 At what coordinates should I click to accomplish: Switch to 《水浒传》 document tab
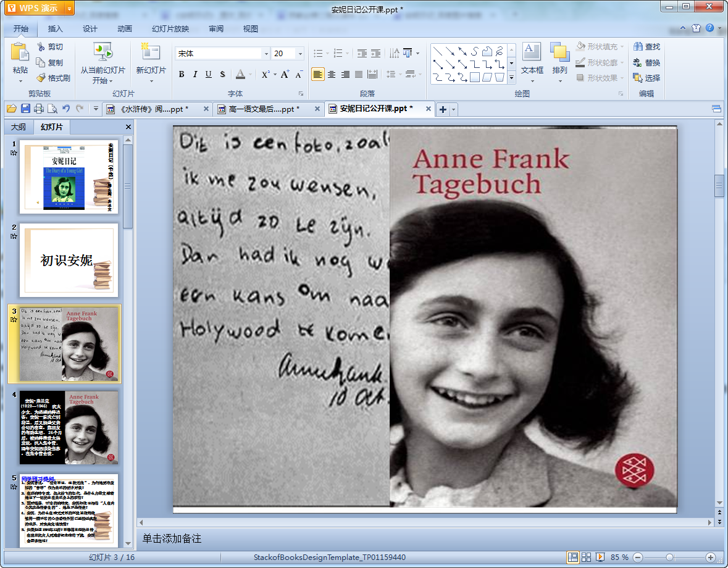(x=158, y=109)
